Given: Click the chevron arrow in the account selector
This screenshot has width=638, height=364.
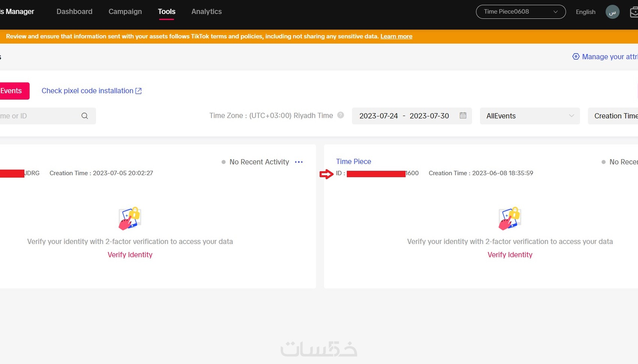Looking at the screenshot, I should (x=555, y=12).
